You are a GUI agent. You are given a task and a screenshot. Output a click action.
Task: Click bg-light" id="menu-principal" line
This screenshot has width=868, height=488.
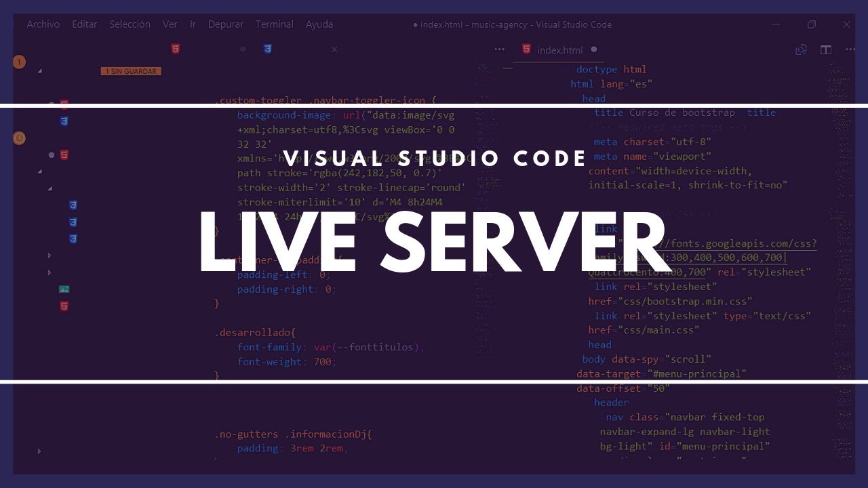[x=685, y=447]
